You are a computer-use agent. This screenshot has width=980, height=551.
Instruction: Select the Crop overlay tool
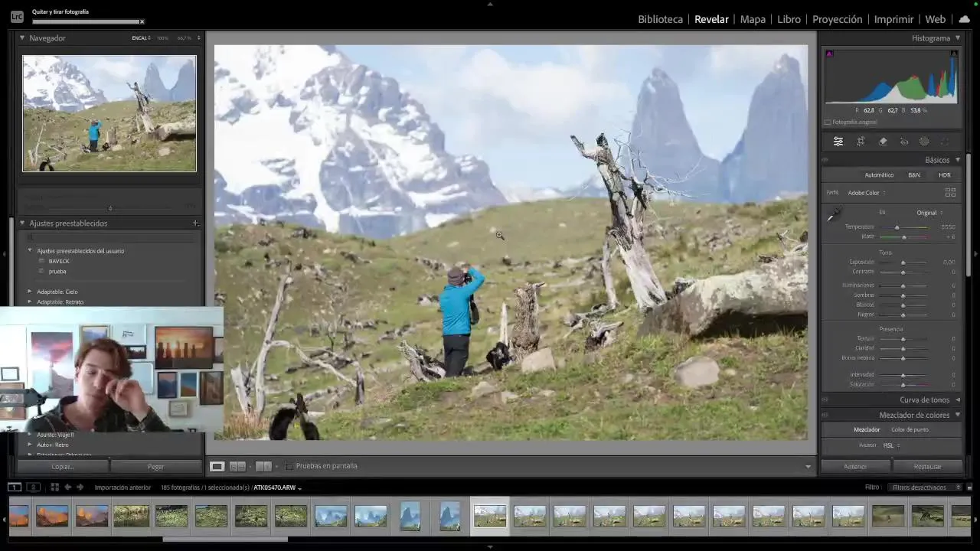(x=861, y=142)
